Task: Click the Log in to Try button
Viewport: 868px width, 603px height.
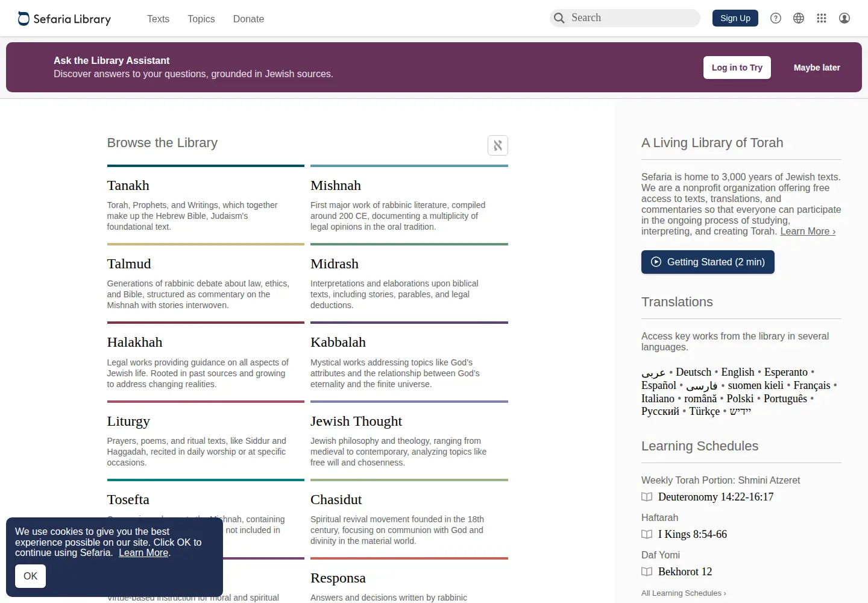Action: [737, 68]
